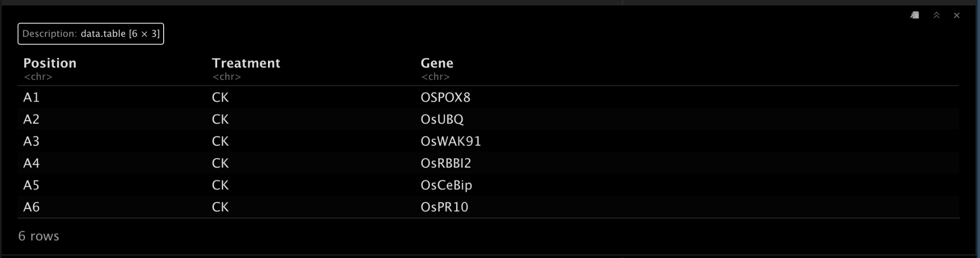The image size is (980, 258).
Task: Select position cell A3
Action: coord(31,141)
